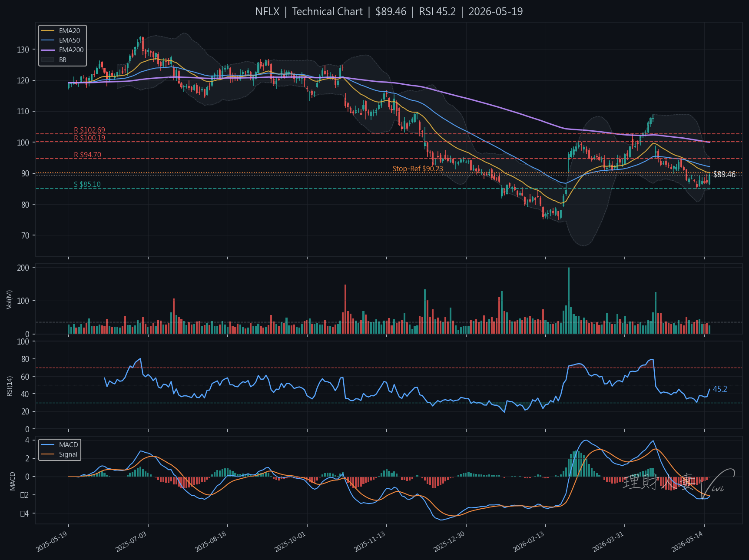The image size is (749, 560).
Task: Click the Stop-Ref $90.23 label
Action: [418, 169]
